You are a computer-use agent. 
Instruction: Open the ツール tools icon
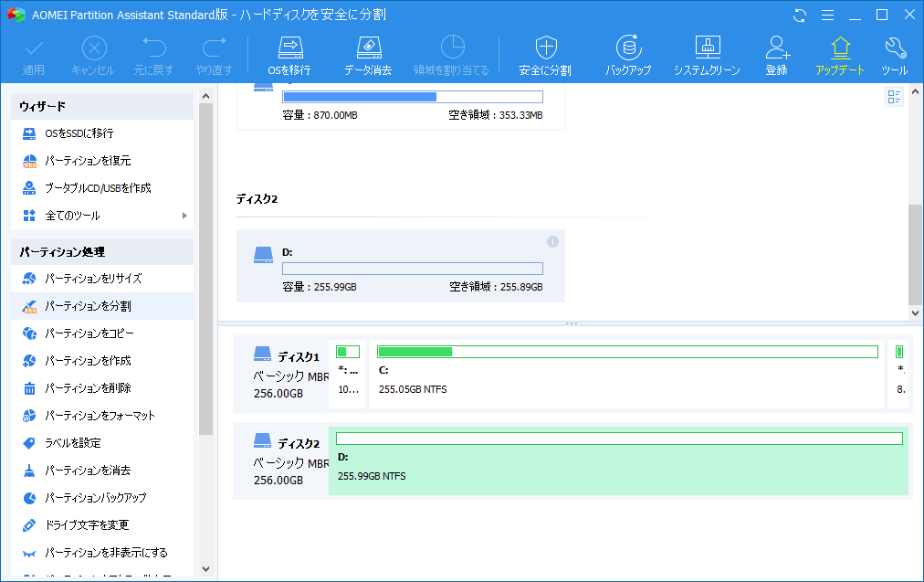[895, 56]
